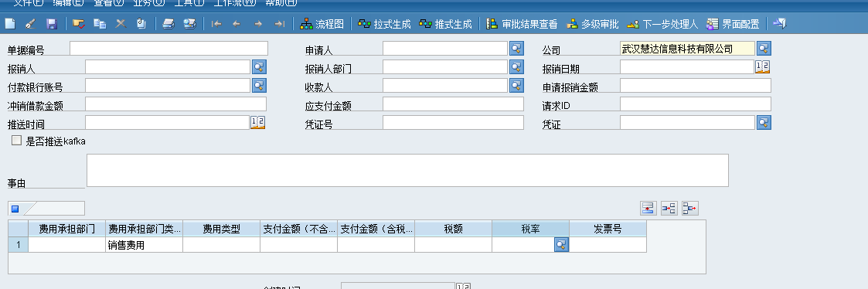Click the 公司 field showing 武汉慧达信息科技有限公司
868x289 pixels.
pyautogui.click(x=687, y=48)
